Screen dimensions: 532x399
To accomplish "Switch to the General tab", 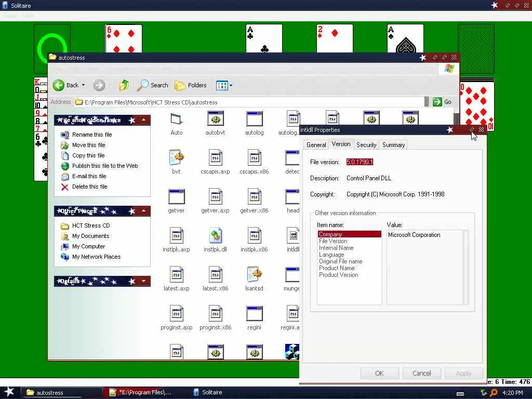I will [316, 145].
